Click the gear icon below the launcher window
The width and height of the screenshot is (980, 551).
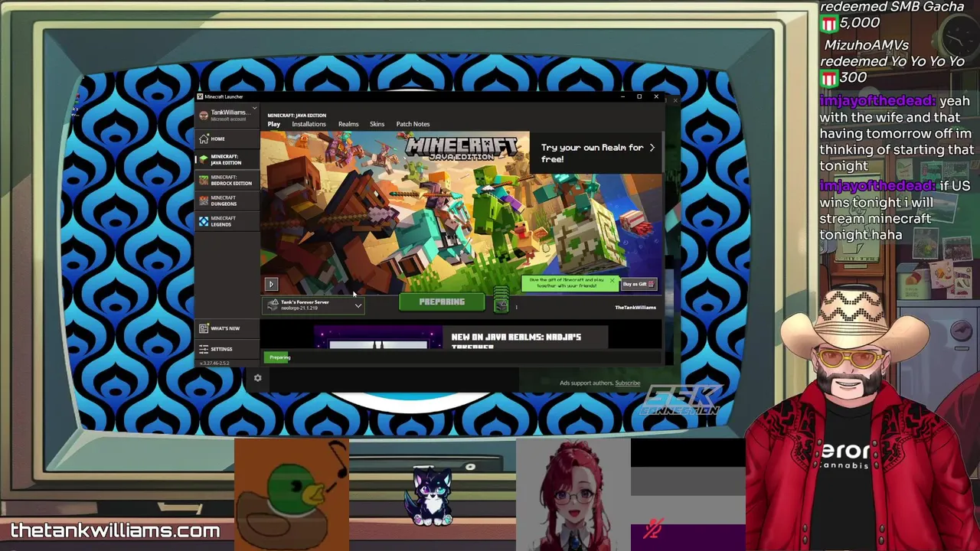tap(257, 378)
